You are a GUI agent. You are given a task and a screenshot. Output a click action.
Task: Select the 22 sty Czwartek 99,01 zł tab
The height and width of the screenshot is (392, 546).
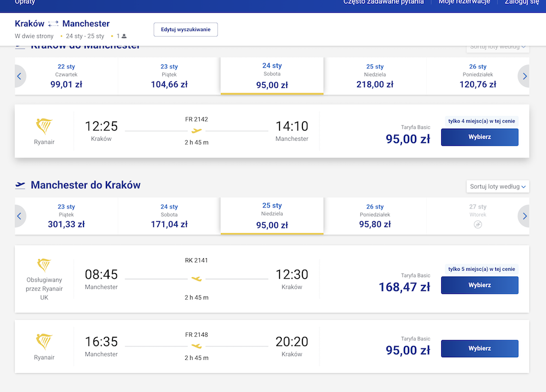[66, 76]
